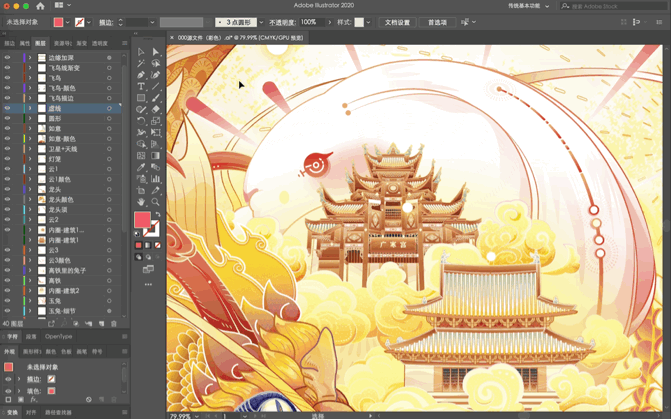Click the 首选项 button
The image size is (671, 419).
point(437,22)
